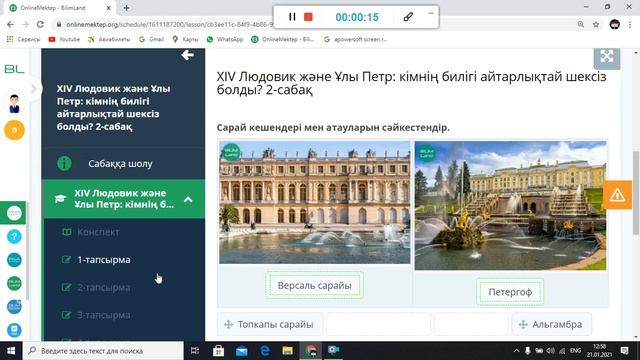Open the WhatsApp bookmark
Image resolution: width=640 pixels, height=360 pixels.
click(x=225, y=39)
